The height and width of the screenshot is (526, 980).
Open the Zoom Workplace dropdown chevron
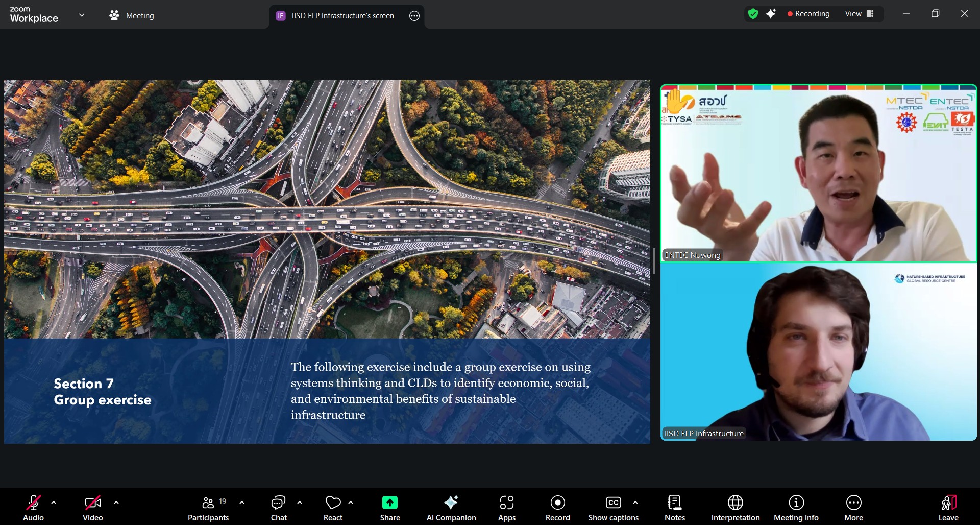(82, 15)
